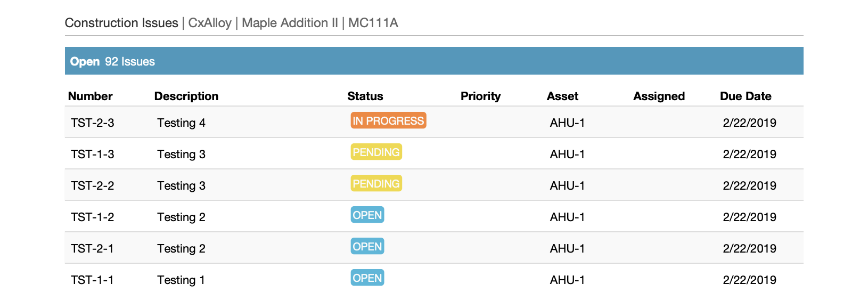Select the Priority column header

point(481,96)
